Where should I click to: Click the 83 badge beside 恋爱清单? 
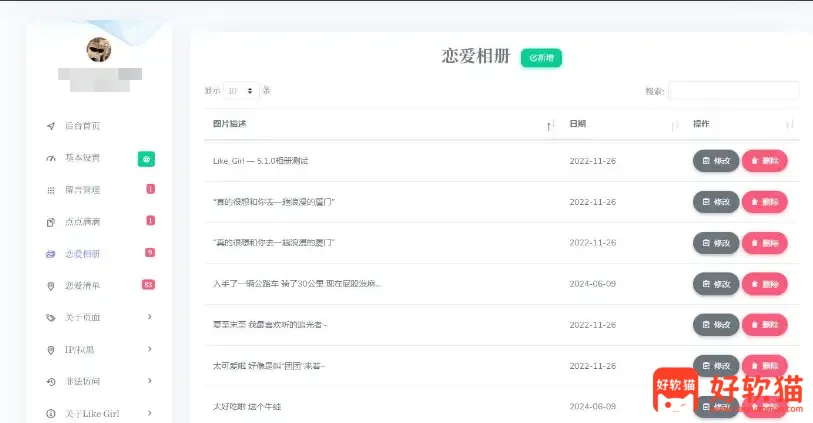coord(148,285)
